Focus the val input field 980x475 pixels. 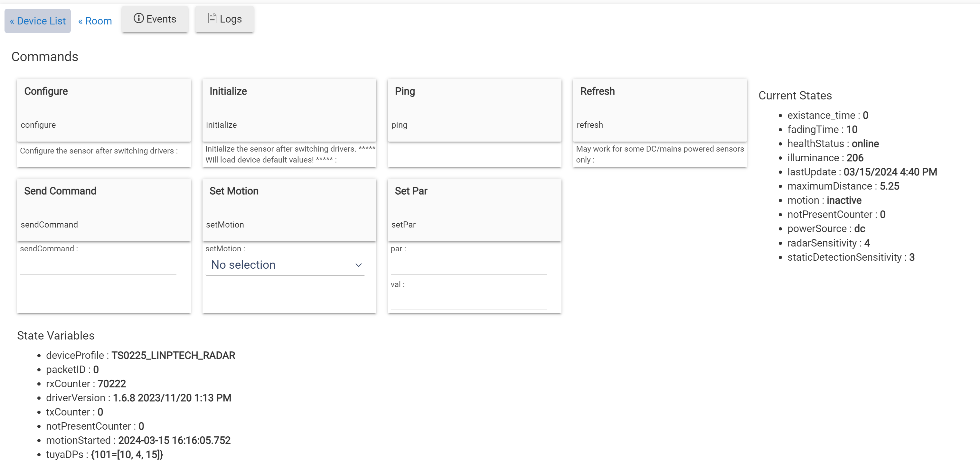pyautogui.click(x=469, y=301)
